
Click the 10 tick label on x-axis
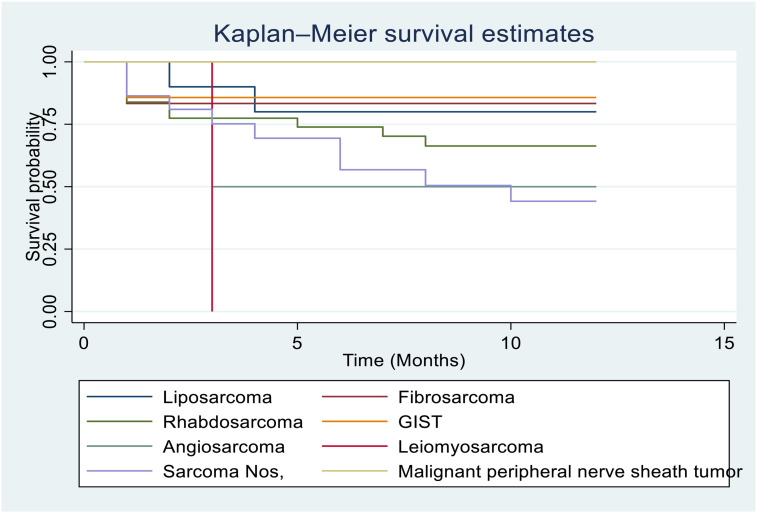coord(510,342)
